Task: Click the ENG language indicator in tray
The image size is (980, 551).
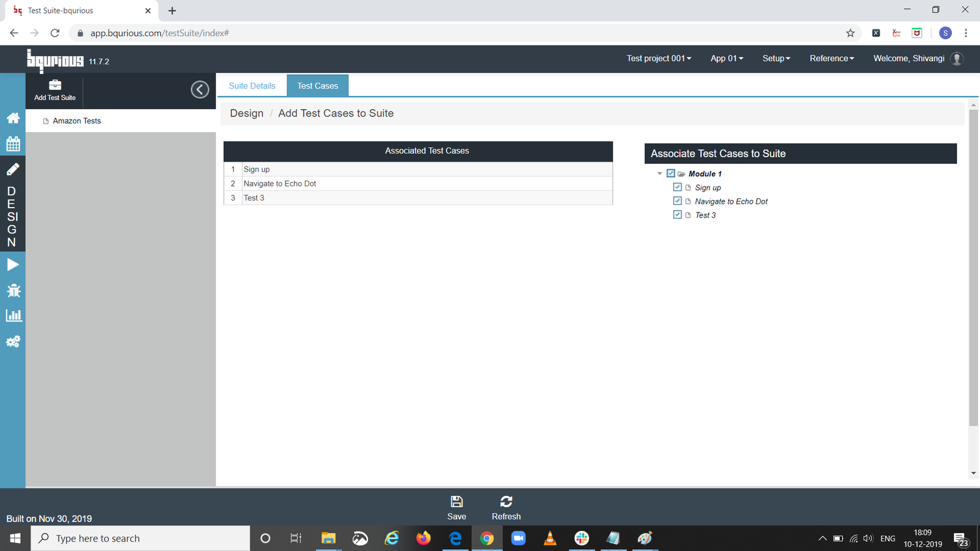Action: coord(888,539)
